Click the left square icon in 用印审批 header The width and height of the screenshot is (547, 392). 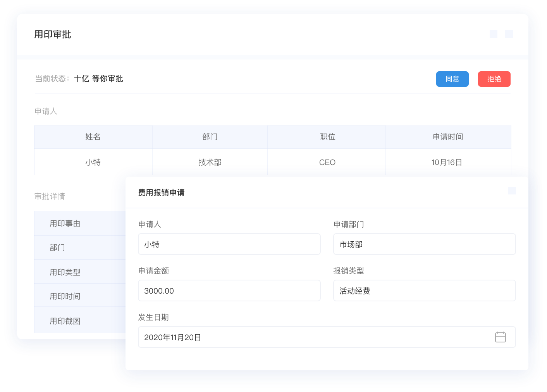494,34
